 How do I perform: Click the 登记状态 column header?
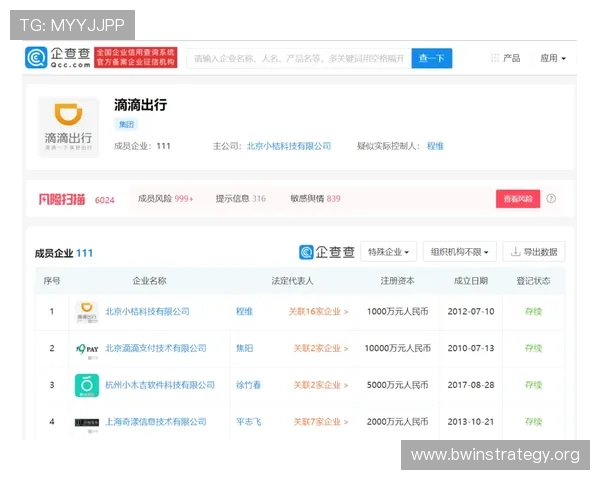point(533,281)
